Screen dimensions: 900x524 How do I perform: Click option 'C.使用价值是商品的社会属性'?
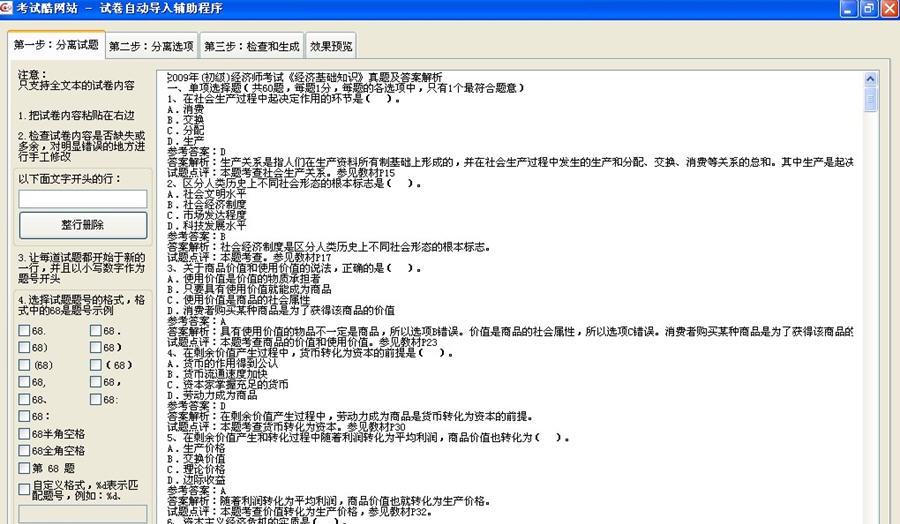point(238,300)
